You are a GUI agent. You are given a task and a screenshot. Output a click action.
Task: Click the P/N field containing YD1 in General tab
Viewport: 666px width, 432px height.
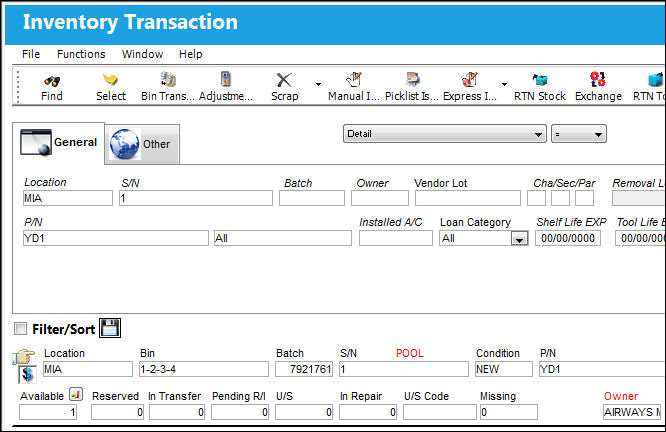(x=116, y=238)
